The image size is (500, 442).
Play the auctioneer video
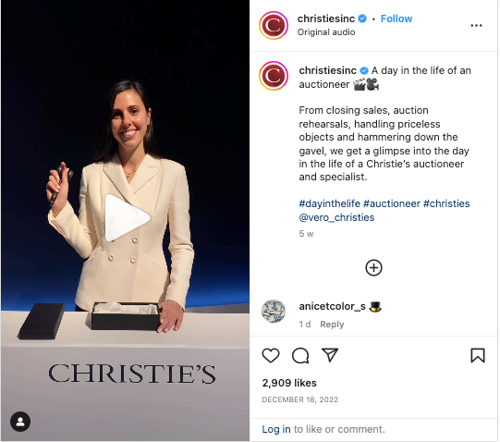point(127,218)
